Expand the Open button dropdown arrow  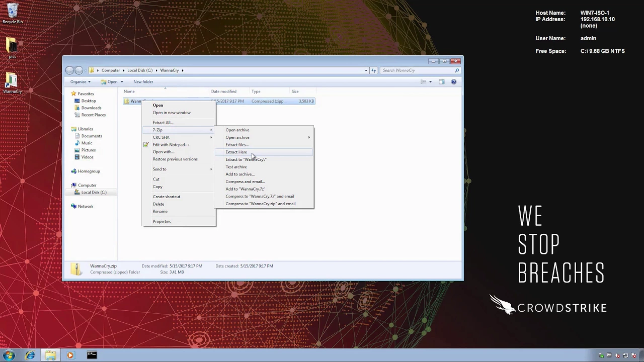[121, 82]
